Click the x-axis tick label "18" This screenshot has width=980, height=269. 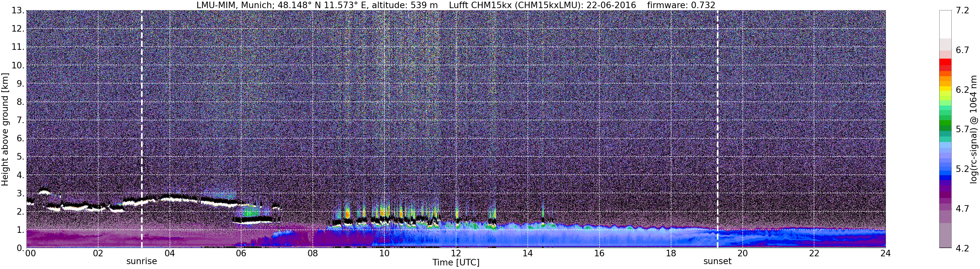coord(671,253)
